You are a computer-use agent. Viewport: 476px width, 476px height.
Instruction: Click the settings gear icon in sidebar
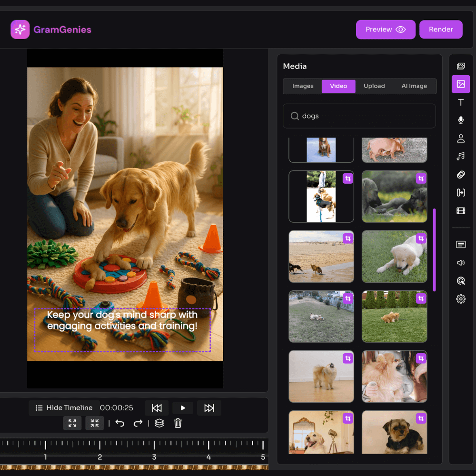click(x=461, y=299)
